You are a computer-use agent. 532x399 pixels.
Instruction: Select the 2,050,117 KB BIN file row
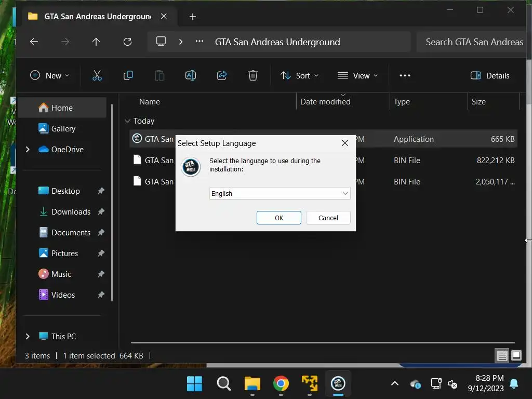pos(323,181)
